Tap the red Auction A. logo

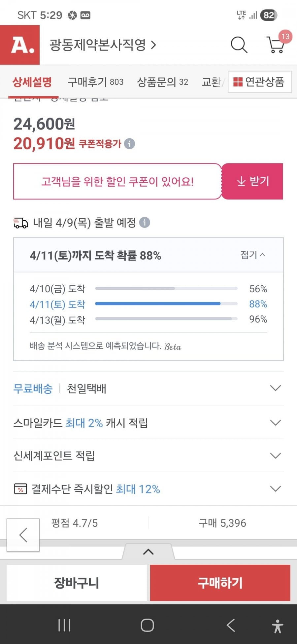pyautogui.click(x=20, y=45)
